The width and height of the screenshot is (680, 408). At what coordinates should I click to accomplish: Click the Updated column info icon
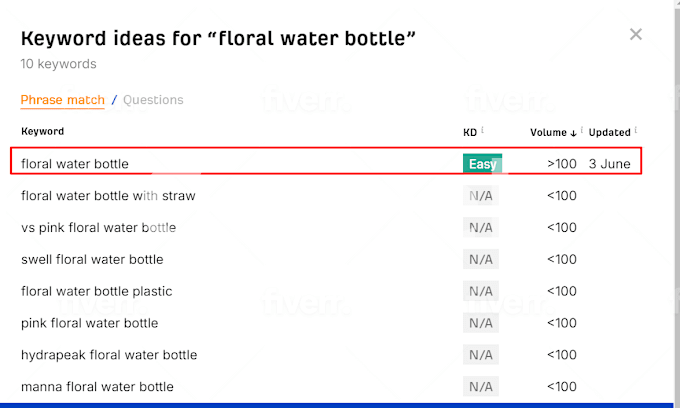(636, 130)
